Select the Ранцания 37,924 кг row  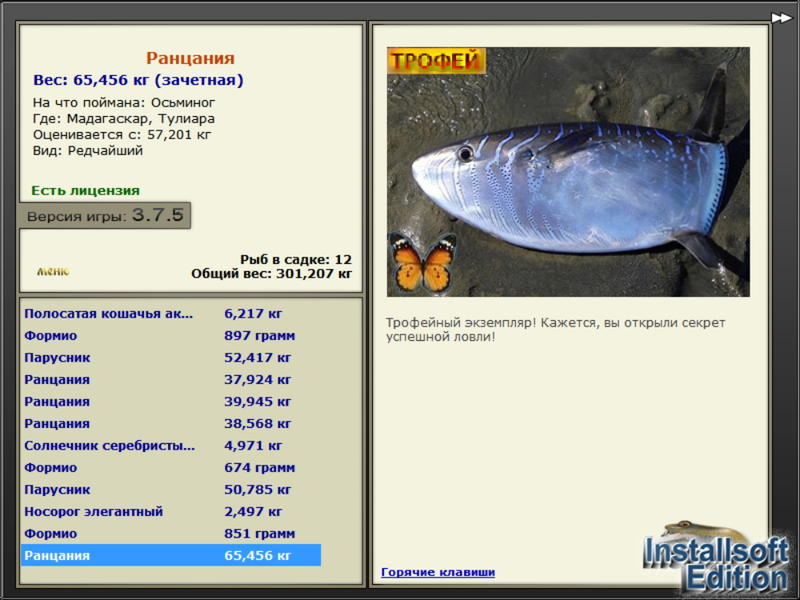171,379
